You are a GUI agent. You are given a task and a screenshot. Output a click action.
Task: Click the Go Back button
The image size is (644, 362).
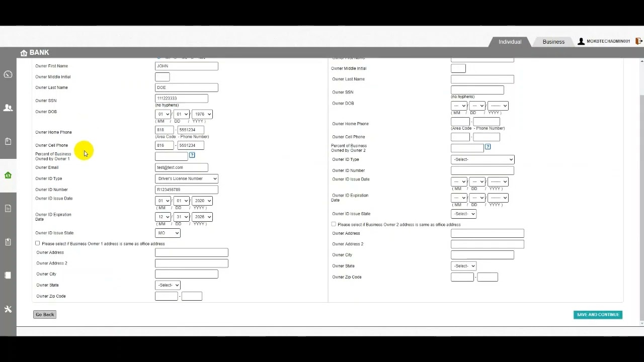tap(45, 315)
